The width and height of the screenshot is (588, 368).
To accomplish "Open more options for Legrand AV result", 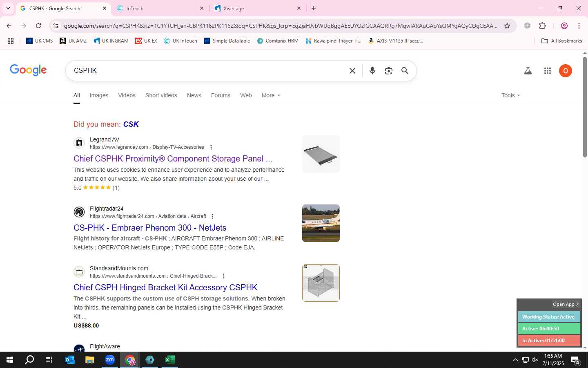I will click(x=211, y=147).
